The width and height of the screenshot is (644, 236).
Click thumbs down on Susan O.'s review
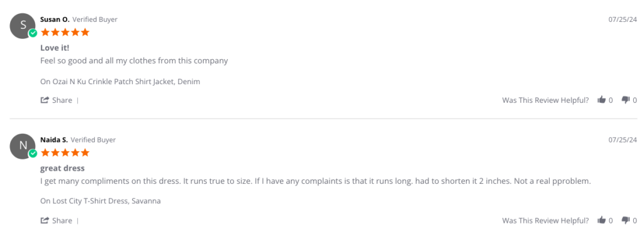click(626, 100)
